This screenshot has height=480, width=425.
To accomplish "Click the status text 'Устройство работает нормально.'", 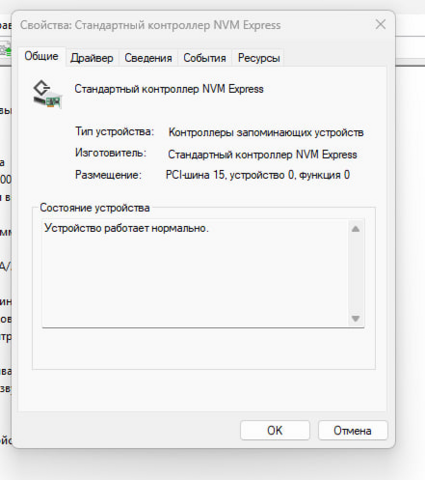I will 126,228.
